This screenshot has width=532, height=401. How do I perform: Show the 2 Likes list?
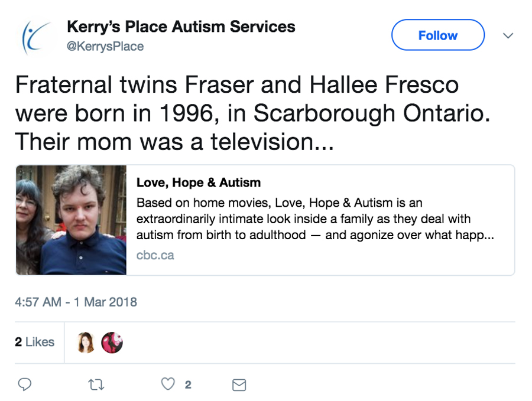[35, 342]
